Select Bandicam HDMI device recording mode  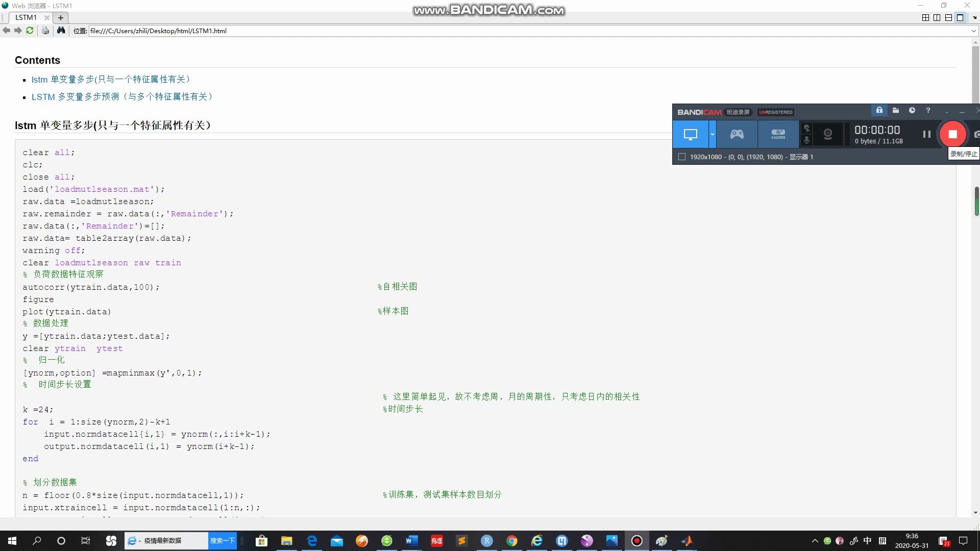[778, 134]
